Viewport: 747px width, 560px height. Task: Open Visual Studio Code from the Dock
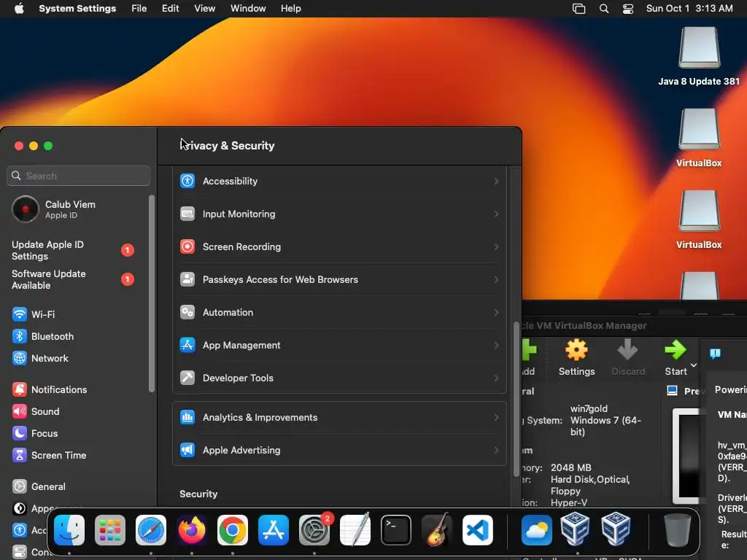(477, 530)
